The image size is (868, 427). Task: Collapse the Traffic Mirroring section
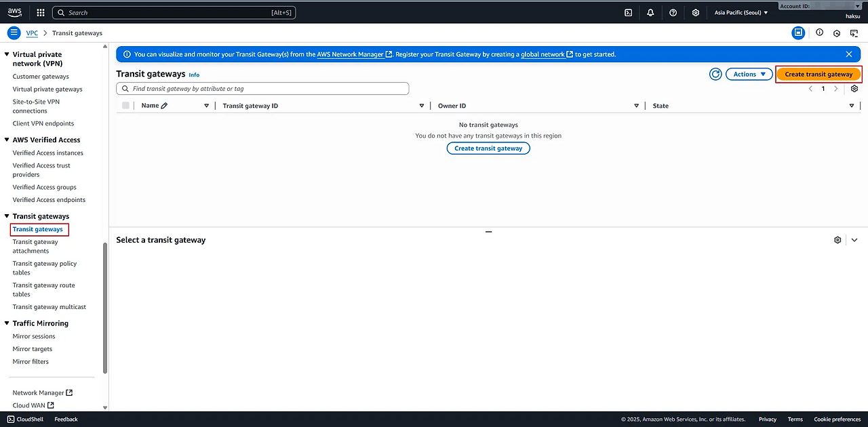(x=7, y=323)
